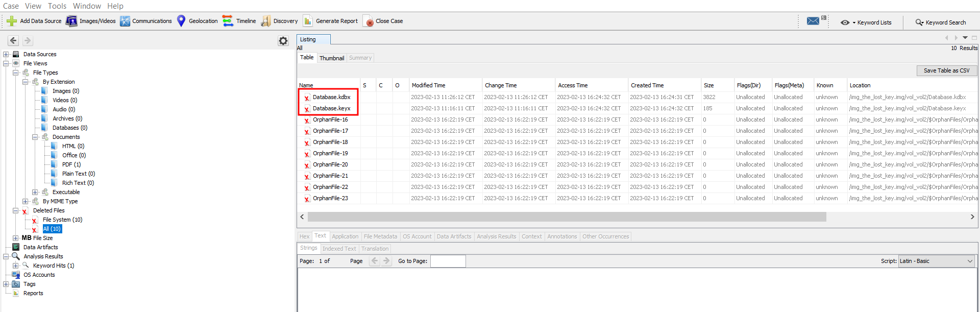Select All (10) deleted files node
Screen dimensions: 980x312
click(52, 229)
